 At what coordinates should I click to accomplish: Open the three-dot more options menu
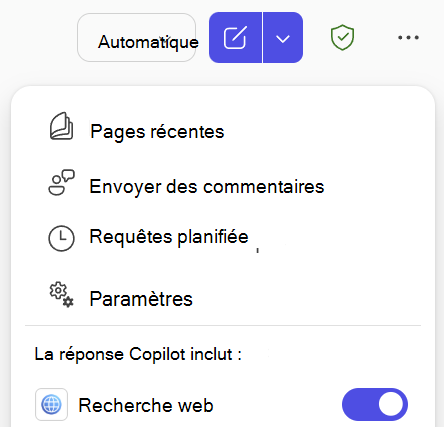[408, 37]
